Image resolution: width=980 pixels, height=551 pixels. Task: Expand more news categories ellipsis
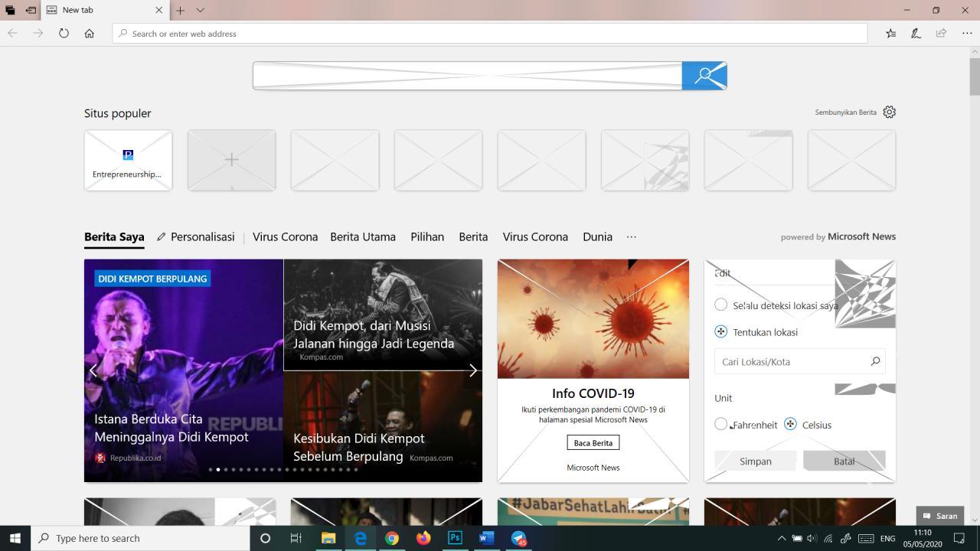[x=632, y=236]
